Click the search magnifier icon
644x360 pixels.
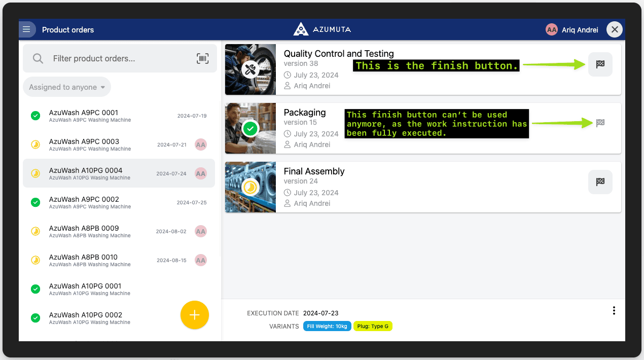[x=38, y=58]
